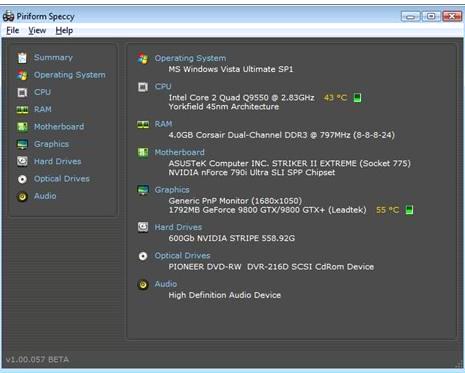Click the RAM heading in main panel
Screen dimensions: 465x373
click(163, 124)
